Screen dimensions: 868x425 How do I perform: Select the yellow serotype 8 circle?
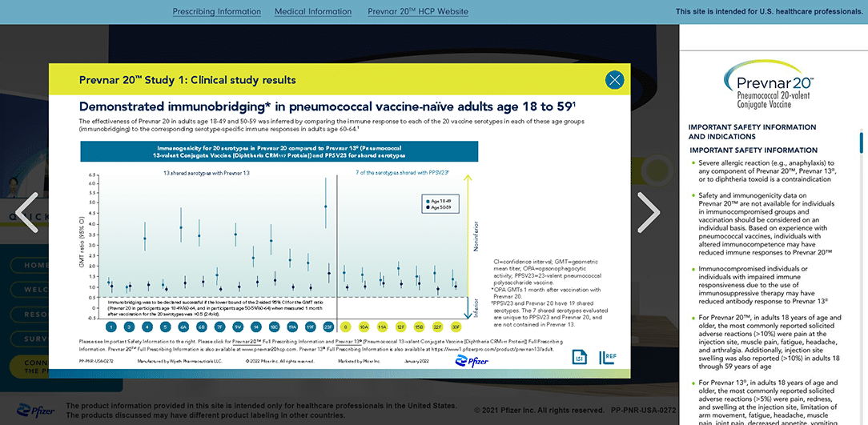345,327
